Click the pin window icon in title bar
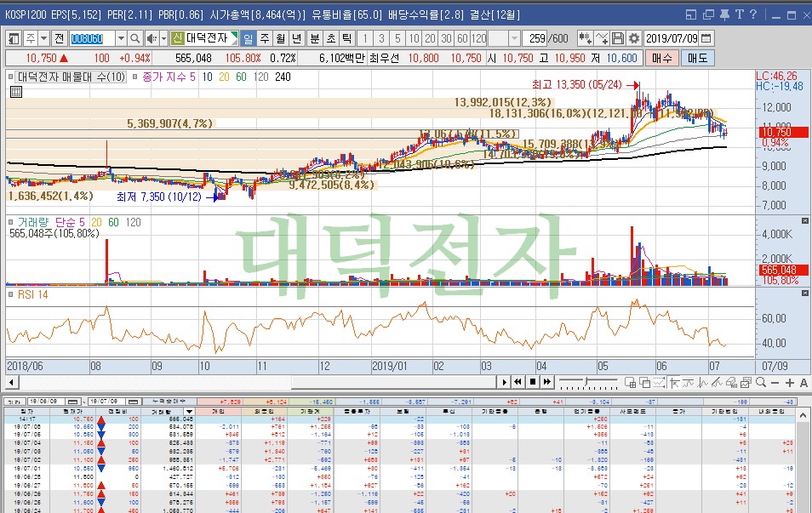The height and width of the screenshot is (513, 812). 724,14
